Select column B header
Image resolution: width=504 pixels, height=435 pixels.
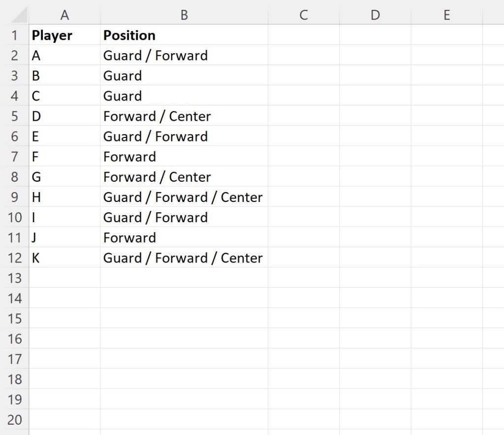pos(184,15)
